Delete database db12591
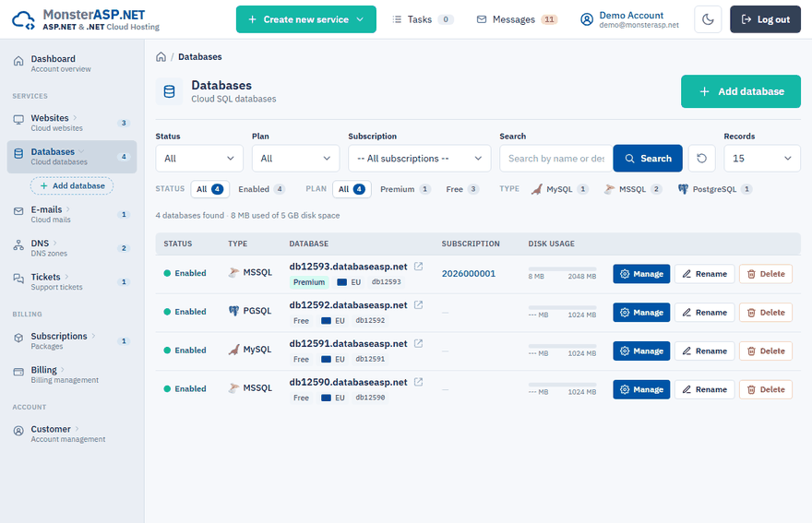812x523 pixels. coord(765,351)
